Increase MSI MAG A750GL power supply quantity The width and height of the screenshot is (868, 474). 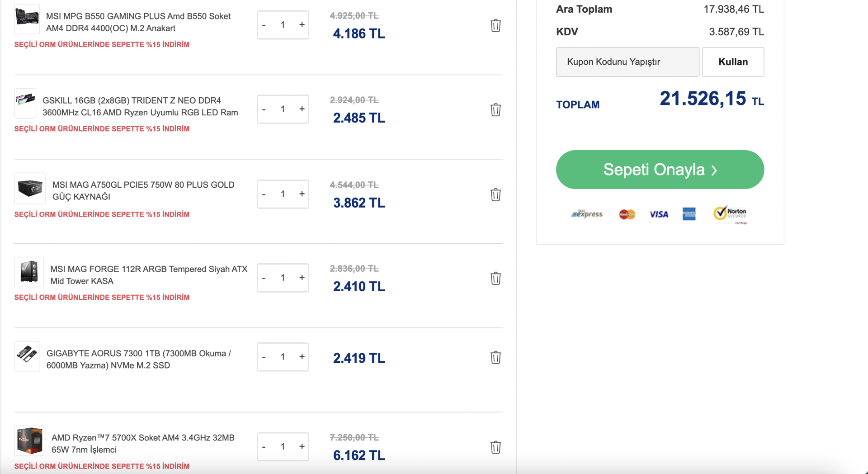tap(302, 194)
